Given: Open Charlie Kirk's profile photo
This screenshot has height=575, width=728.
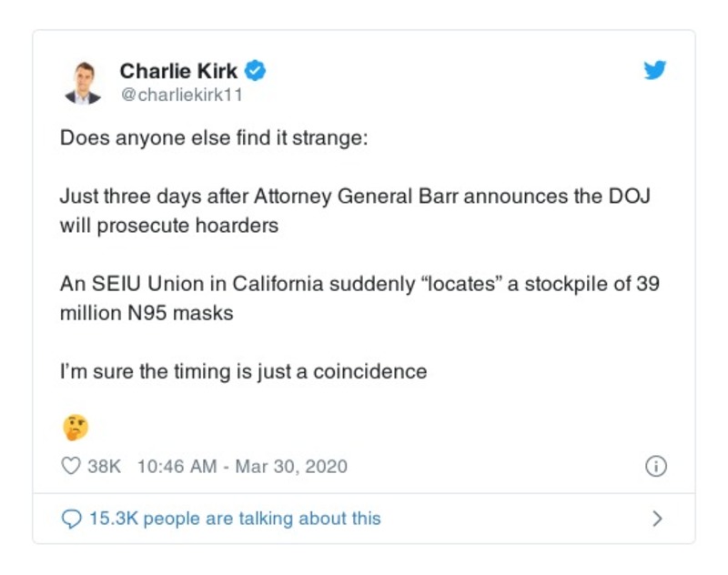Looking at the screenshot, I should click(x=83, y=83).
